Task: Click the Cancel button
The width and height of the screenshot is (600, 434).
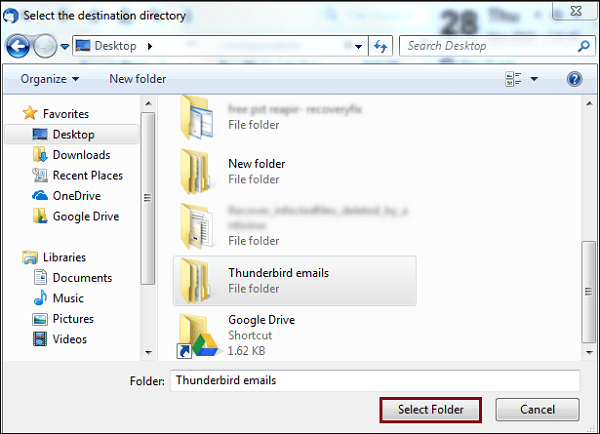Action: (x=537, y=410)
